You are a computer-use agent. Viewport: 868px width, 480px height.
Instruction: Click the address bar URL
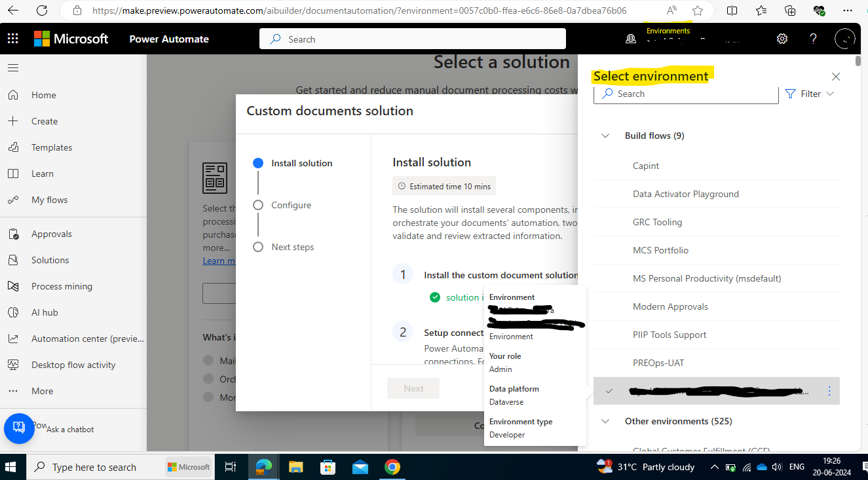pyautogui.click(x=359, y=10)
